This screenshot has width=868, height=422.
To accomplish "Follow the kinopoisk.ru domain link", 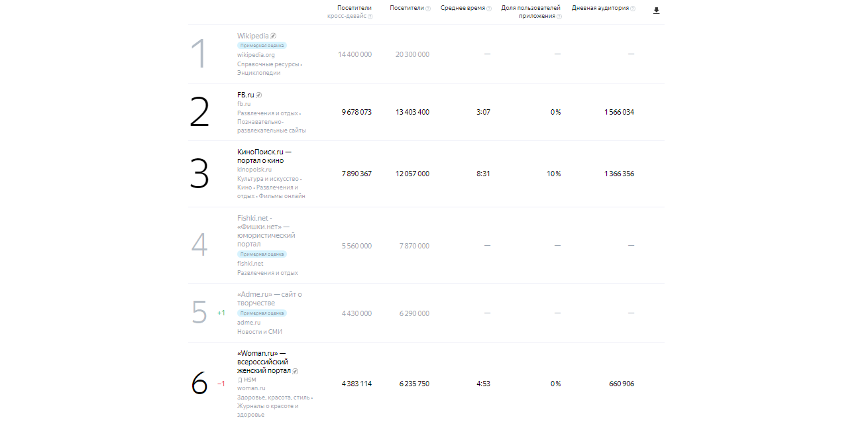I will tap(254, 170).
